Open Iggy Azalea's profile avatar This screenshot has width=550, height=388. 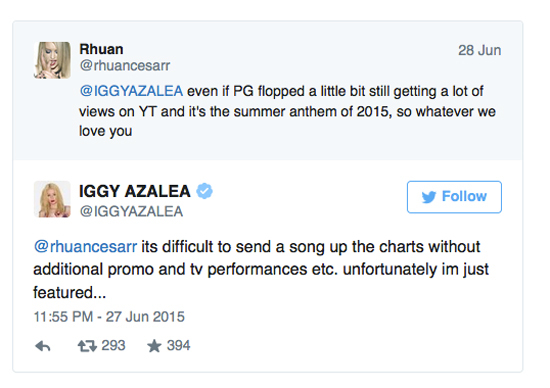52,199
